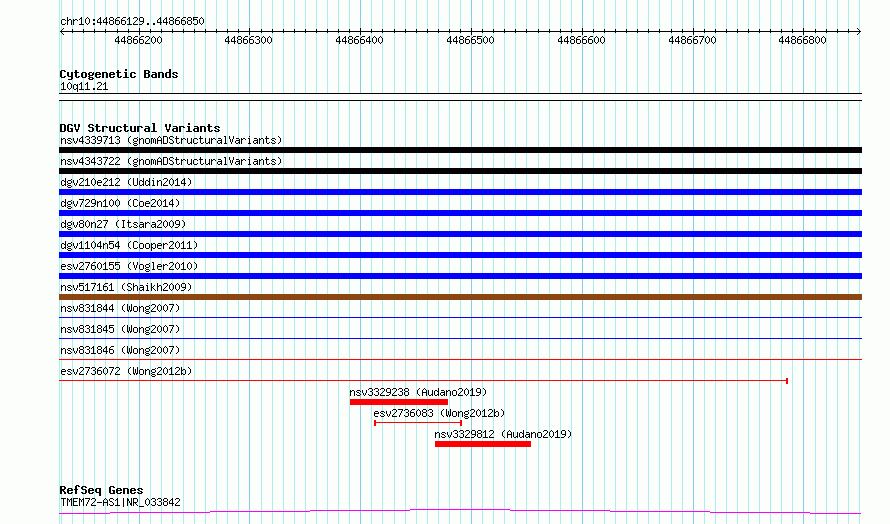The width and height of the screenshot is (890, 524).
Task: Click the DGV Structural Variants track title
Action: [x=140, y=128]
